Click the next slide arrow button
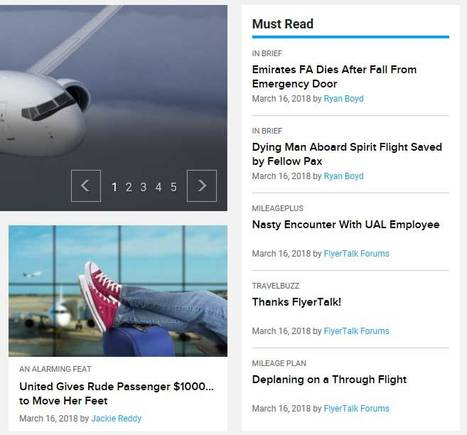Viewport: 467px width, 435px height. coord(202,186)
